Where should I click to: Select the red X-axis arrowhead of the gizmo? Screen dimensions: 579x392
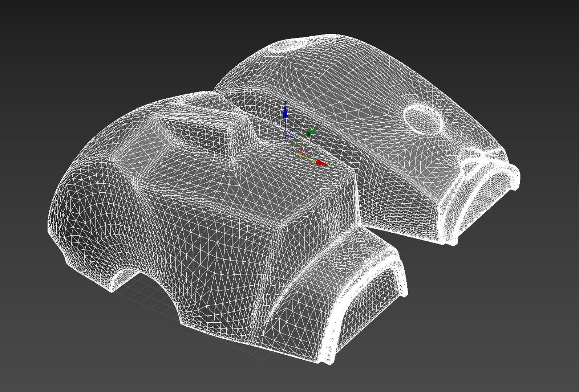click(x=323, y=163)
